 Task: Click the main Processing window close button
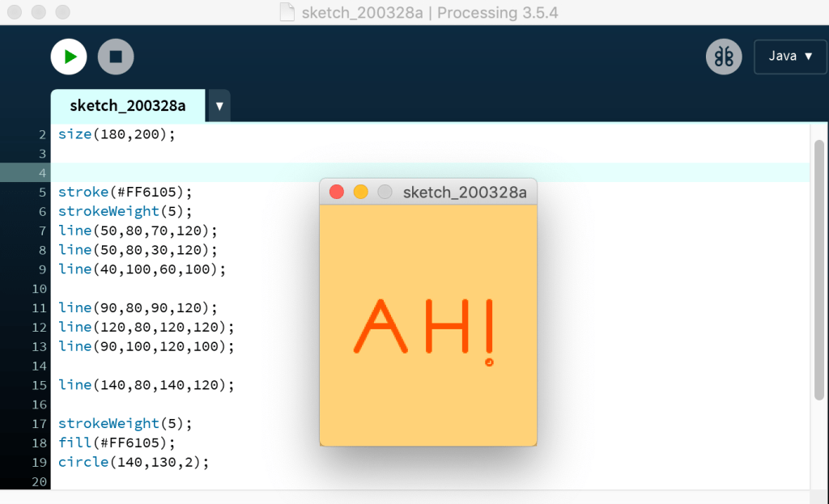tap(15, 13)
